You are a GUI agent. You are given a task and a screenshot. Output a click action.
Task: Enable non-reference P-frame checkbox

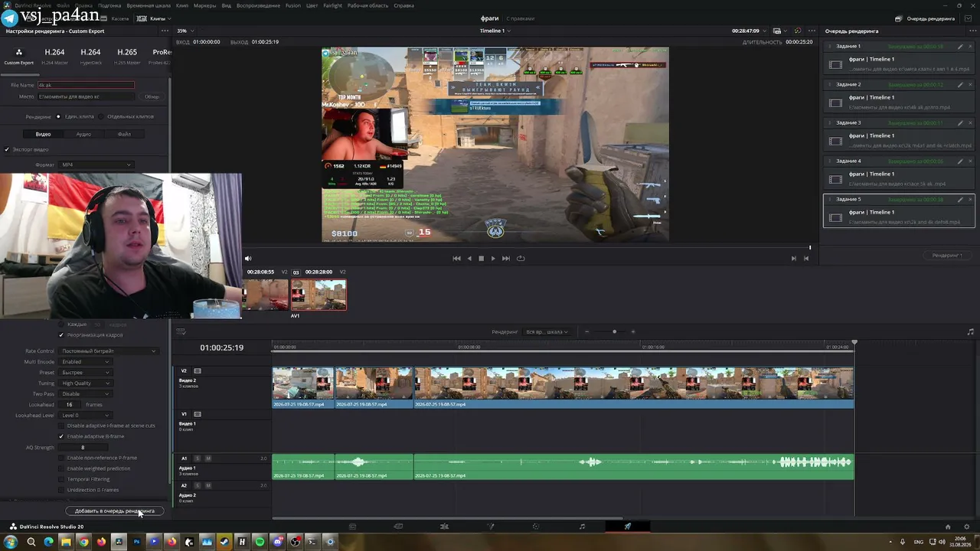tap(61, 458)
